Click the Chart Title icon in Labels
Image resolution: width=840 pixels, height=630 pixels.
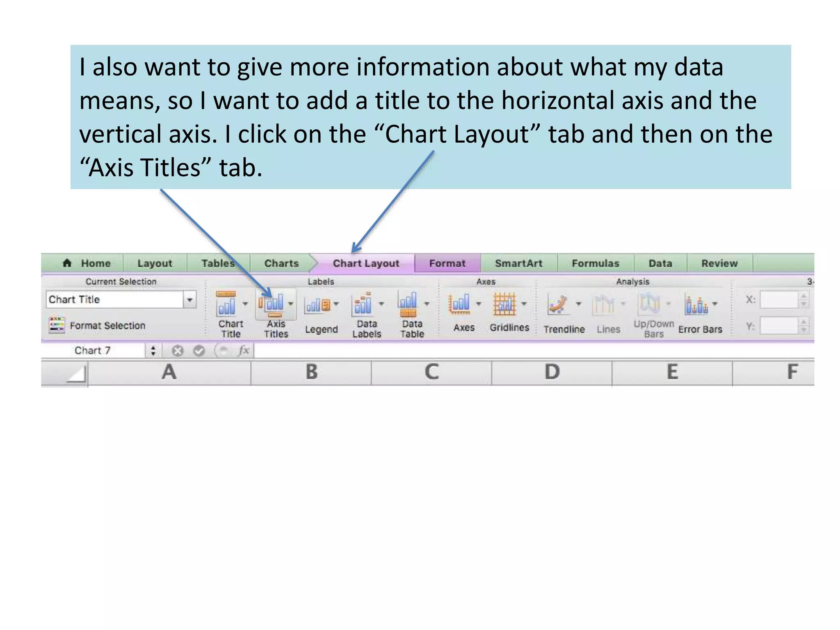click(226, 304)
